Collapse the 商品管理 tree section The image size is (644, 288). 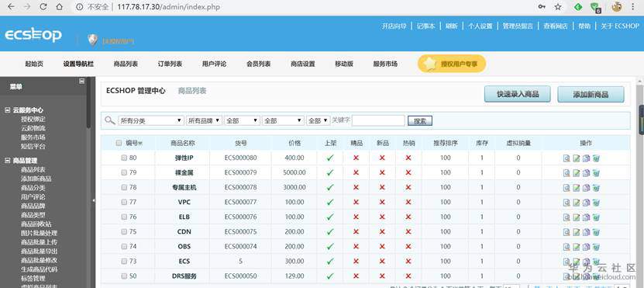point(7,161)
